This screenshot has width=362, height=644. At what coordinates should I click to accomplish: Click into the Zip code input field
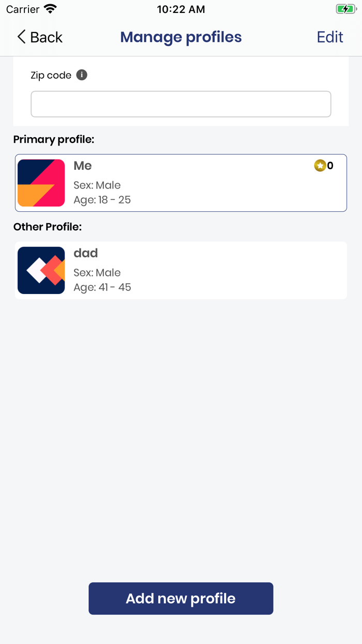pos(181,104)
